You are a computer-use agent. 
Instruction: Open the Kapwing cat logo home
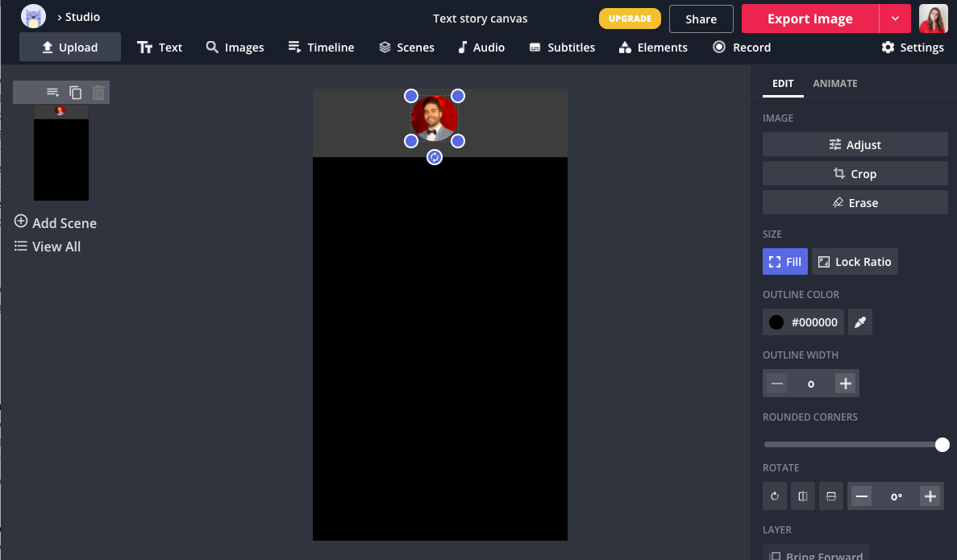[33, 17]
